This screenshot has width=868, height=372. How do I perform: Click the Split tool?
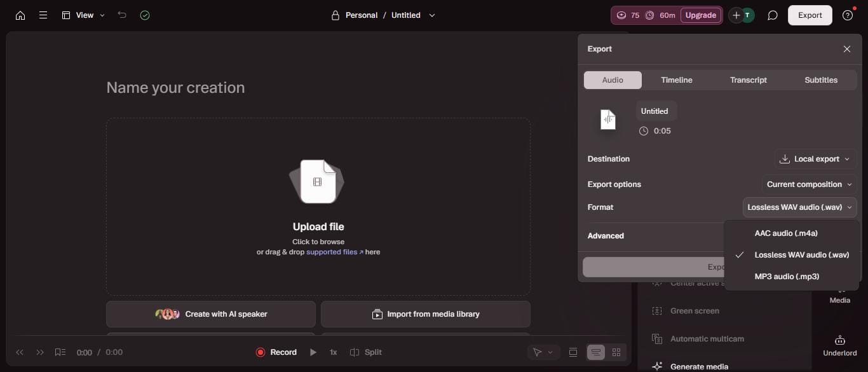coord(366,352)
